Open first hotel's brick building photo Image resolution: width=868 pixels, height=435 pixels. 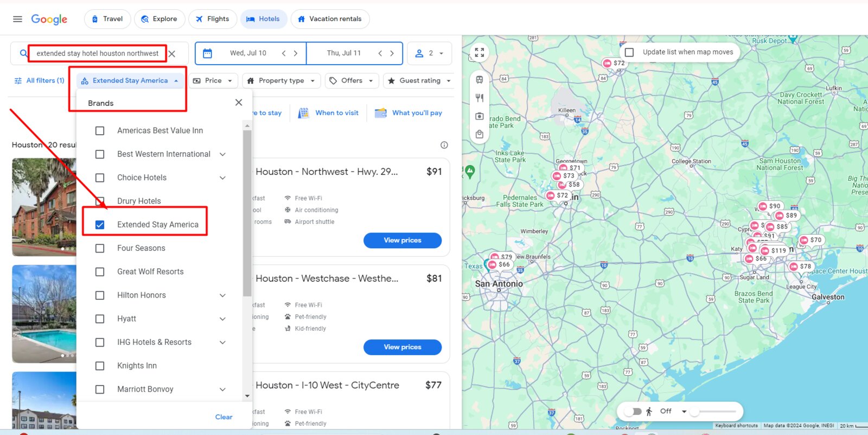pyautogui.click(x=44, y=207)
